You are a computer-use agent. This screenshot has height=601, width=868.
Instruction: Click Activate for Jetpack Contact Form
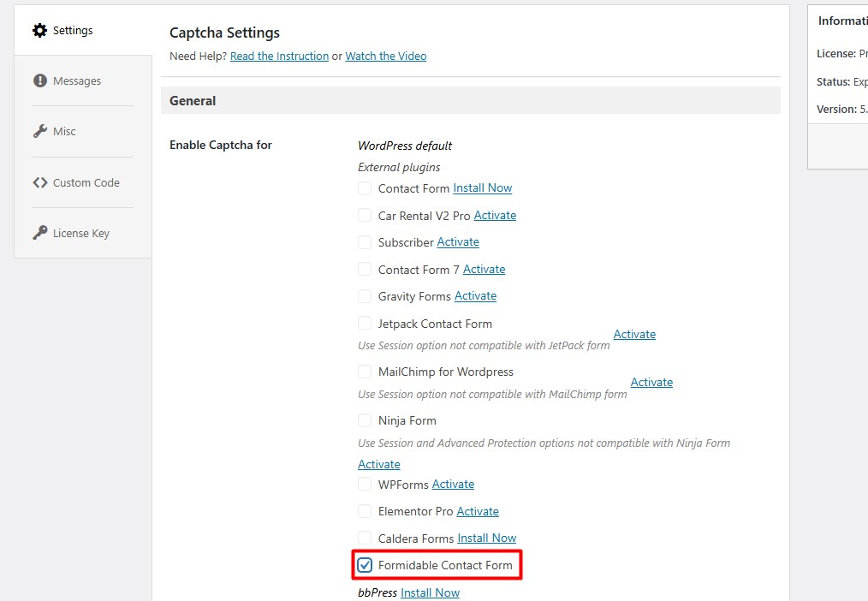pyautogui.click(x=634, y=334)
